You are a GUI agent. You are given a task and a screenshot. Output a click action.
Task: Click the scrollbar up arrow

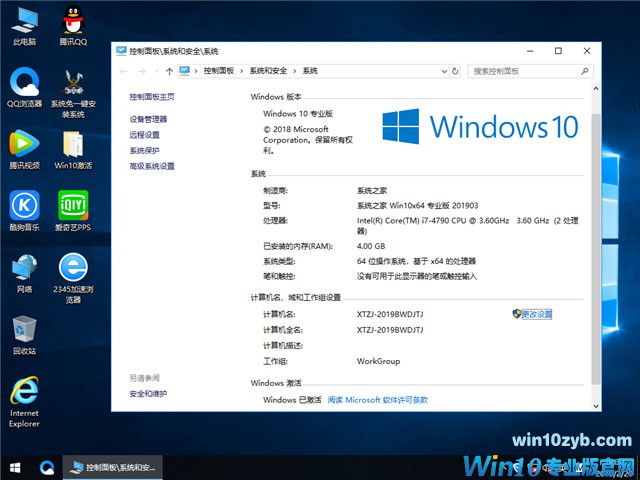pos(596,88)
